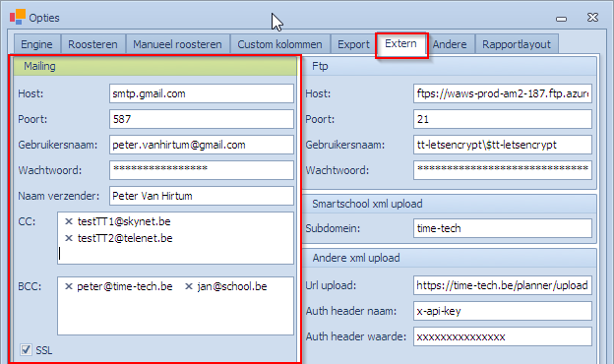Click the Naam verzender label
The height and width of the screenshot is (364, 614).
[x=59, y=196]
